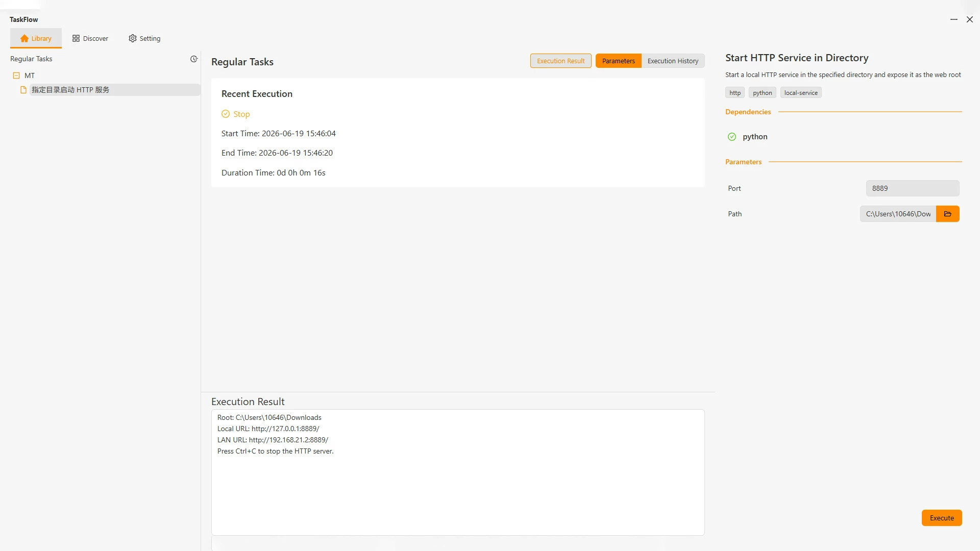The width and height of the screenshot is (980, 551).
Task: Toggle the Execution Result button
Action: pos(560,61)
